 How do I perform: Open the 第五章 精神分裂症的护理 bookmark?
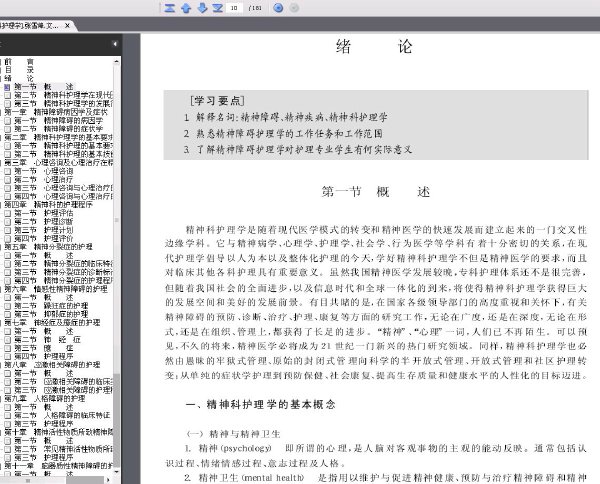point(48,247)
